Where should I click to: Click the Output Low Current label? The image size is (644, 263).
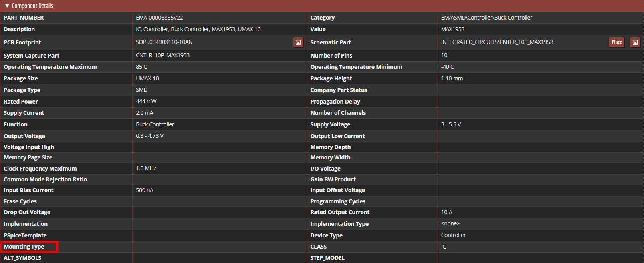pyautogui.click(x=337, y=136)
